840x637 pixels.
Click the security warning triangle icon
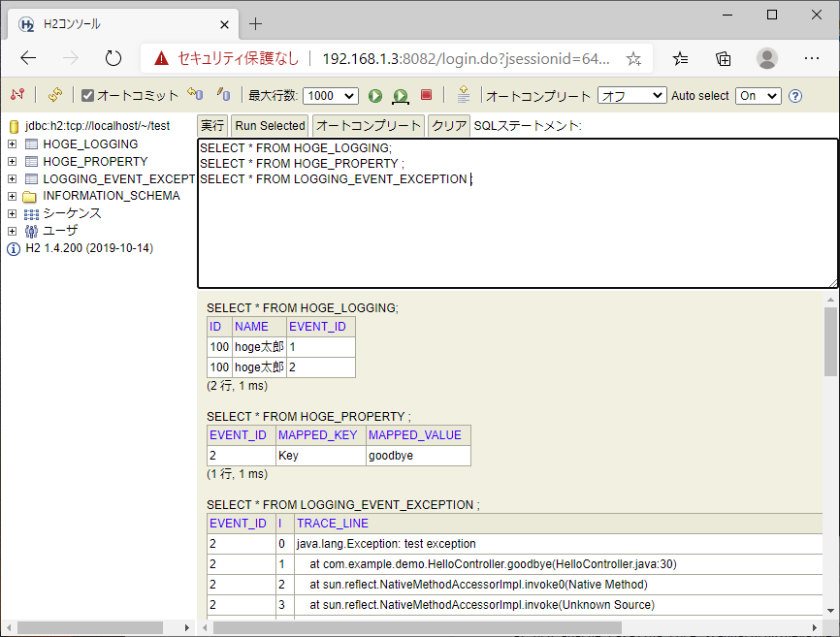pyautogui.click(x=161, y=58)
